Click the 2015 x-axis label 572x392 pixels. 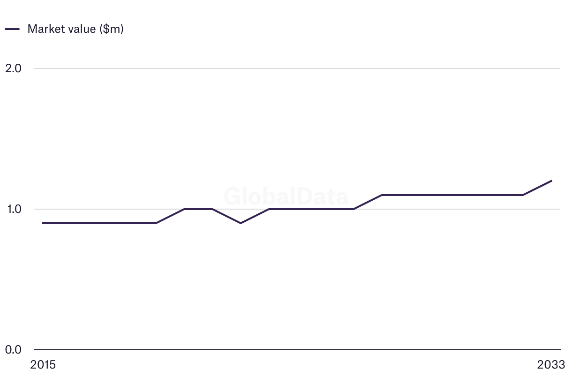pos(43,364)
